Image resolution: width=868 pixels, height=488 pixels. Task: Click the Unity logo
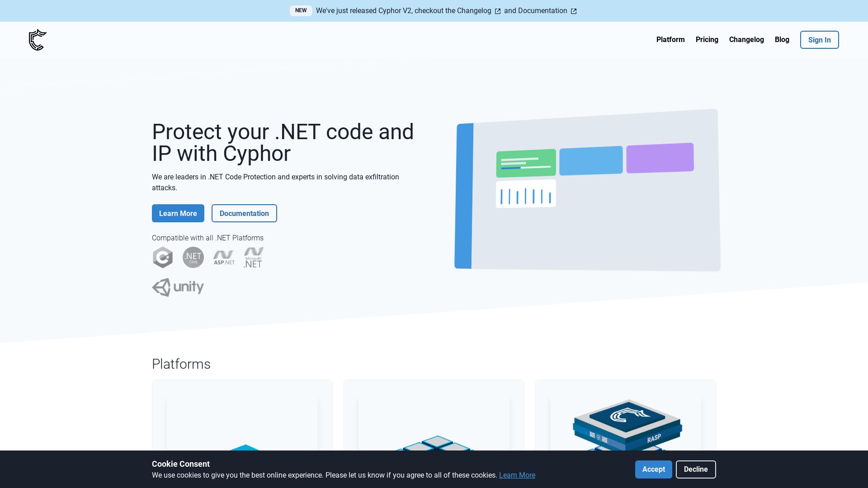(x=178, y=287)
